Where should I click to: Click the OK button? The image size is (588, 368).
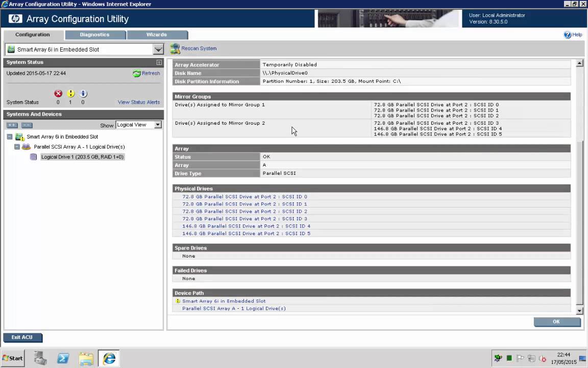[557, 322]
